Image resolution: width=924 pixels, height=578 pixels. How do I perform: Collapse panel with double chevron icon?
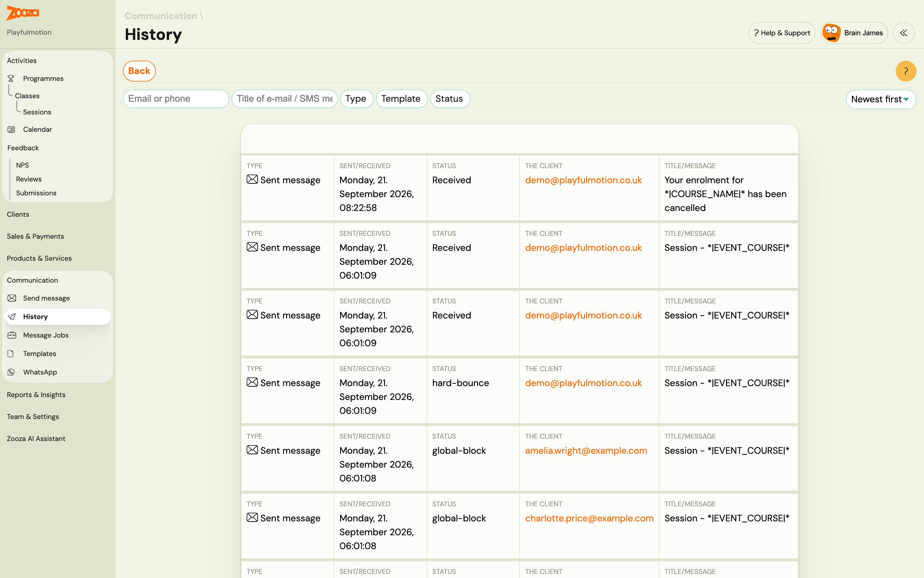[x=903, y=33]
